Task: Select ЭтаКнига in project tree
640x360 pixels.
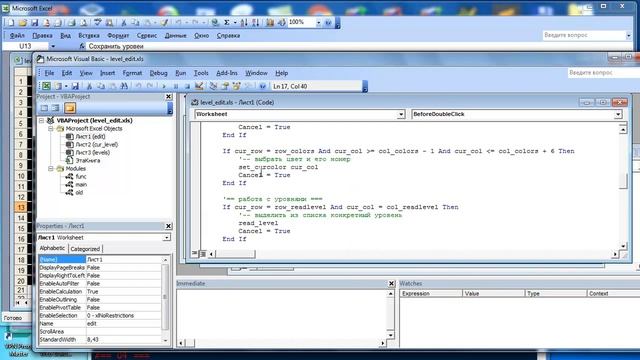Action: pyautogui.click(x=83, y=160)
